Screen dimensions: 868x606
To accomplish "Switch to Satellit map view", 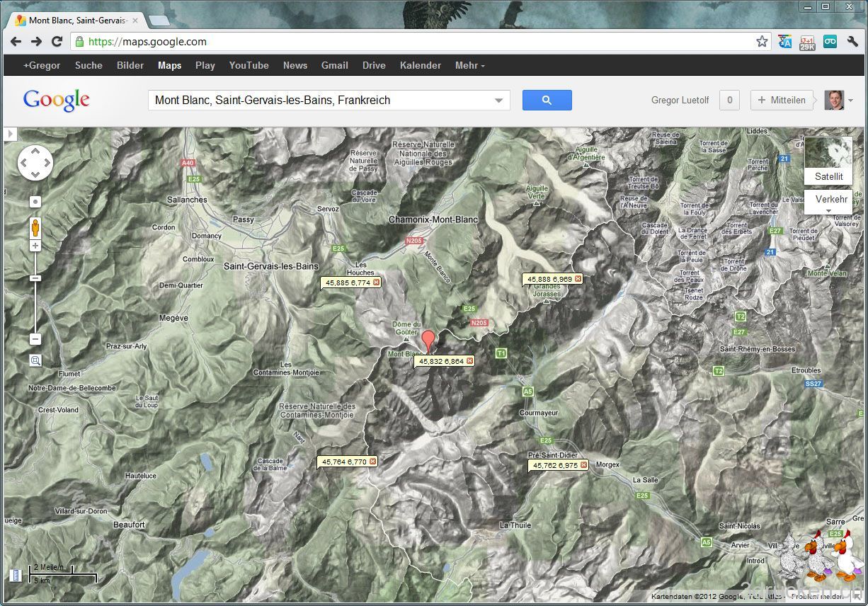I will click(828, 161).
